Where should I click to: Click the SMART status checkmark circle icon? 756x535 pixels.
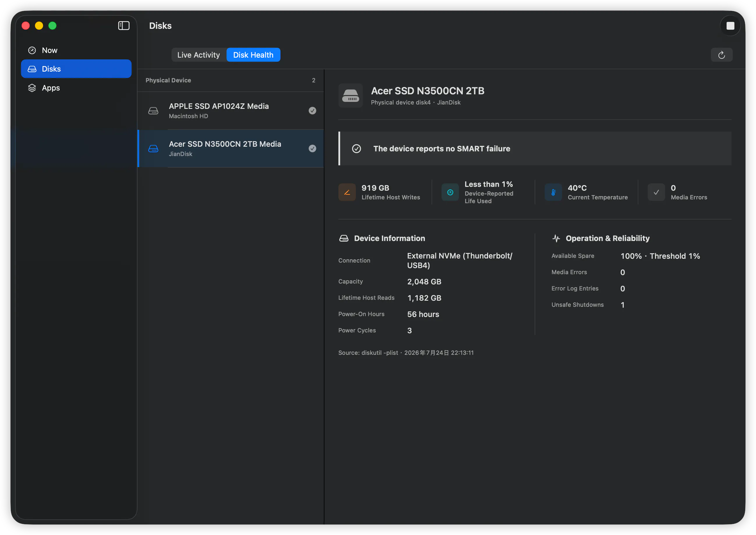click(356, 148)
